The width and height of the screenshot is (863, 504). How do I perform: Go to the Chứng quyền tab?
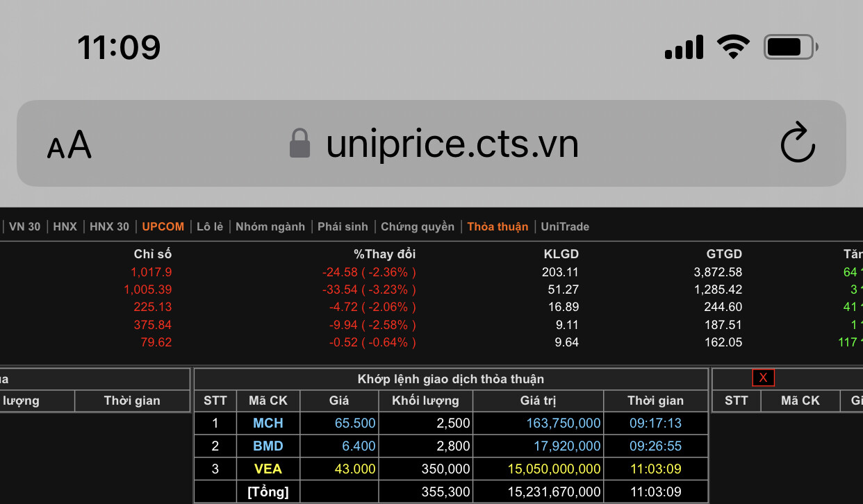418,226
